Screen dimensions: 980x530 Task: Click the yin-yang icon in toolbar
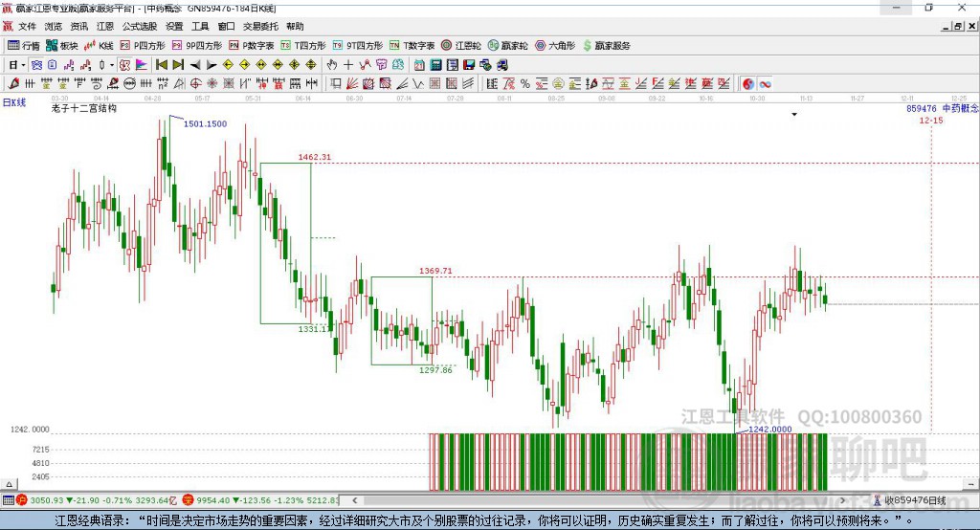coord(748,84)
